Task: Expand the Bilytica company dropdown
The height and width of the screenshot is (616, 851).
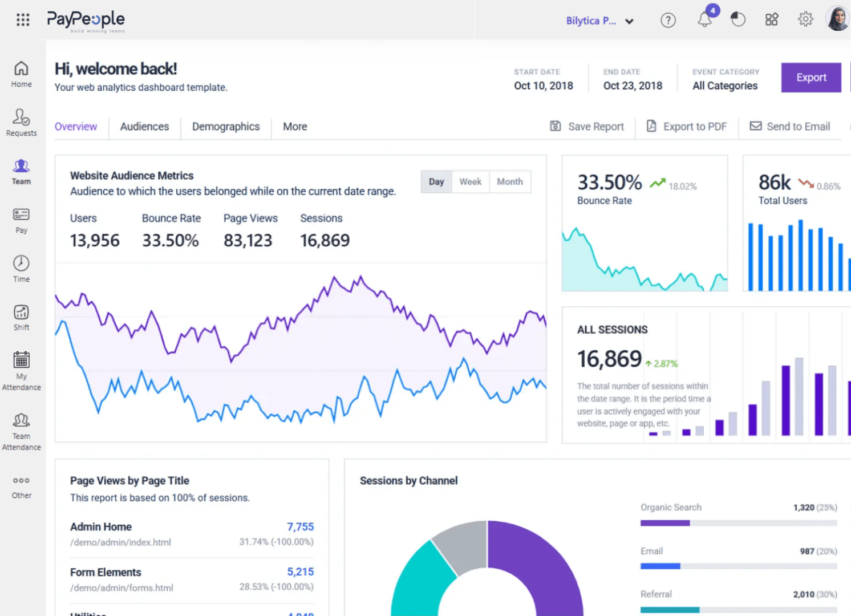Action: pos(599,21)
